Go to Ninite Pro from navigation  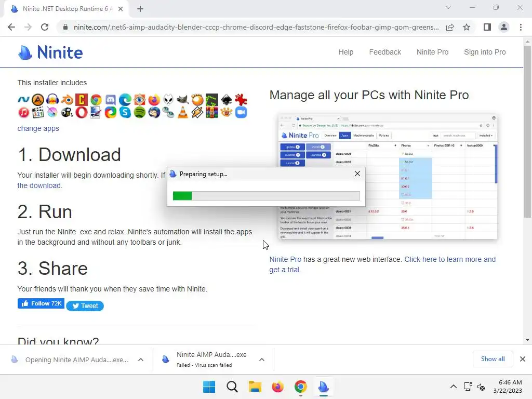pyautogui.click(x=432, y=52)
